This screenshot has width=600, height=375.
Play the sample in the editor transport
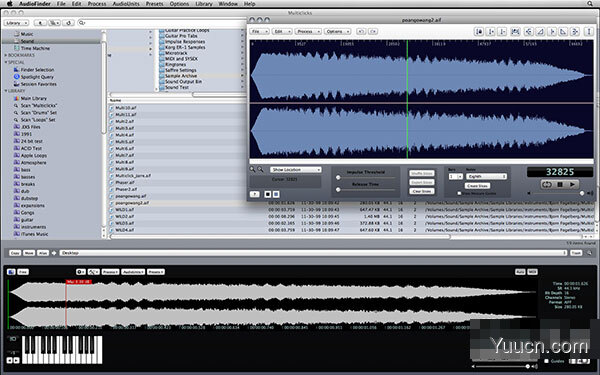[572, 184]
